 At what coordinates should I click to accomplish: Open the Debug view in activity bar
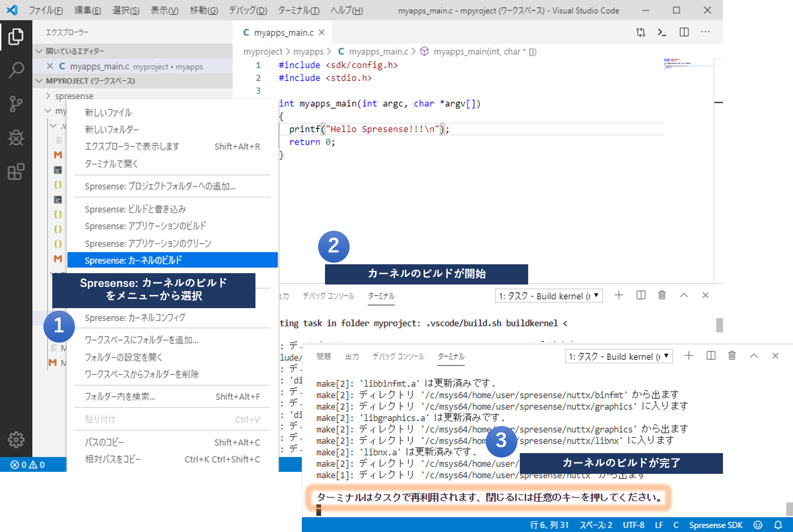(16, 138)
